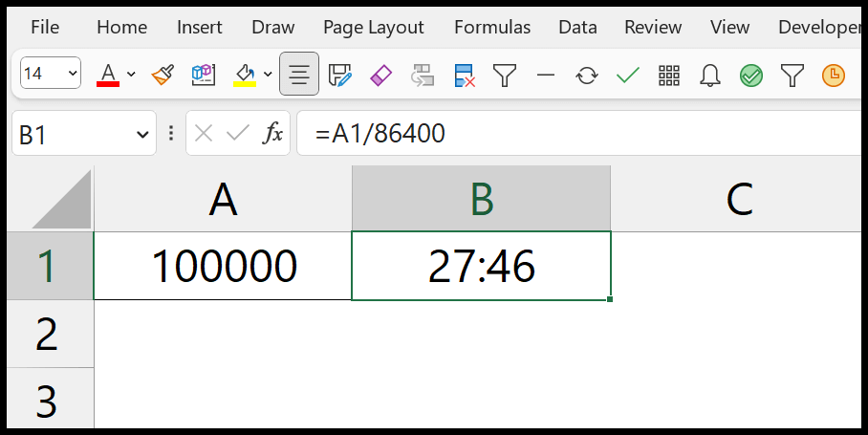Select row 2 header
Screen dimensions: 868x435
[x=50, y=335]
